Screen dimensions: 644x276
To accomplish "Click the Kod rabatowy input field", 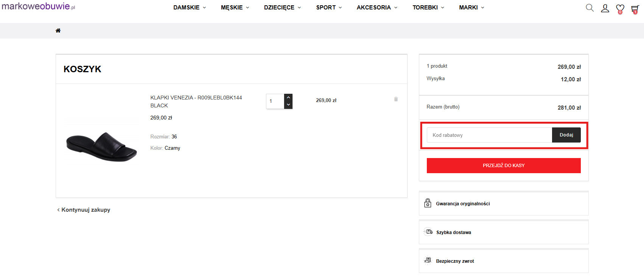I will pos(489,135).
